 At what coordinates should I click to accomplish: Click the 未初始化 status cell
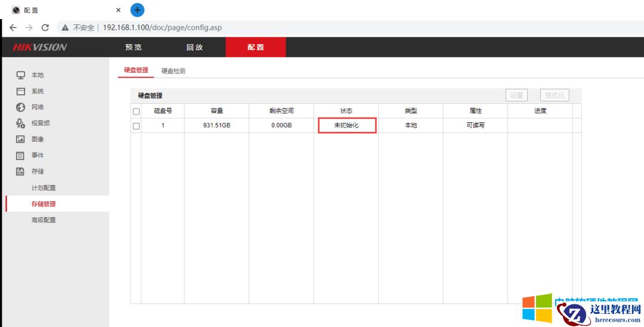347,125
